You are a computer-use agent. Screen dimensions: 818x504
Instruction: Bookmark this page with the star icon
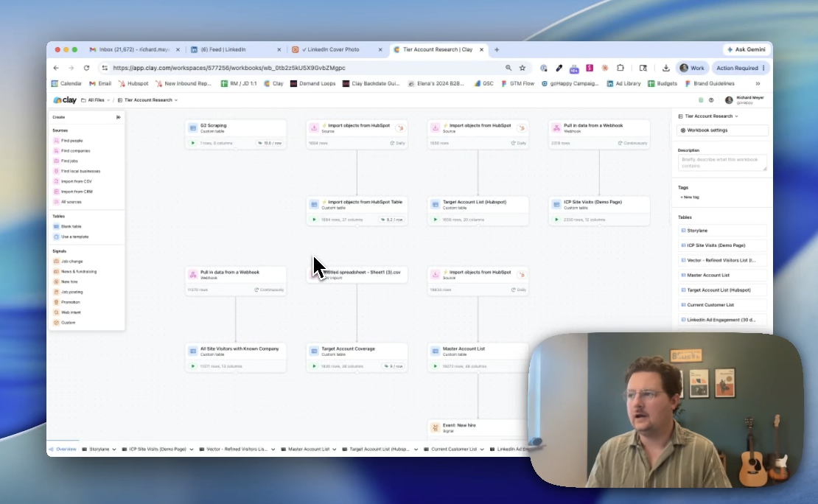pyautogui.click(x=522, y=68)
